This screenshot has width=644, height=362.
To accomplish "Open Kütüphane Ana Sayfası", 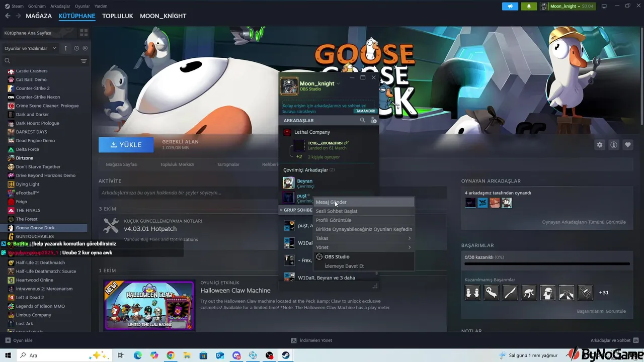I will point(28,33).
